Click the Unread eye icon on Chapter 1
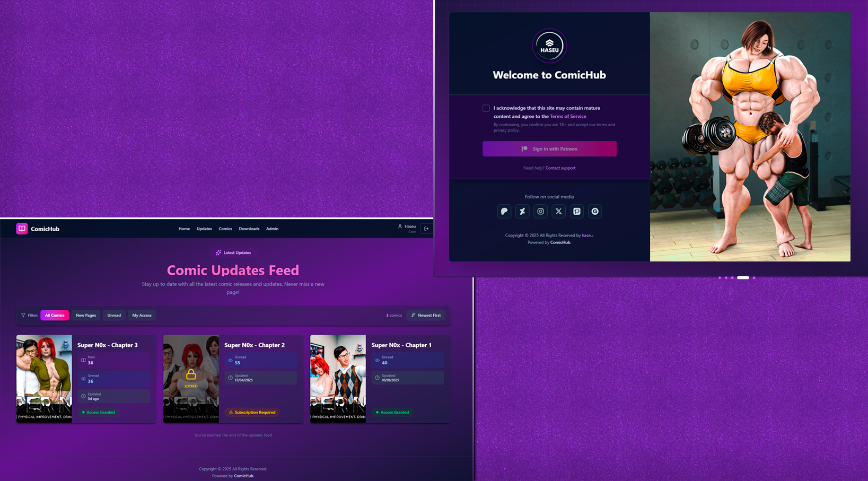 click(377, 361)
